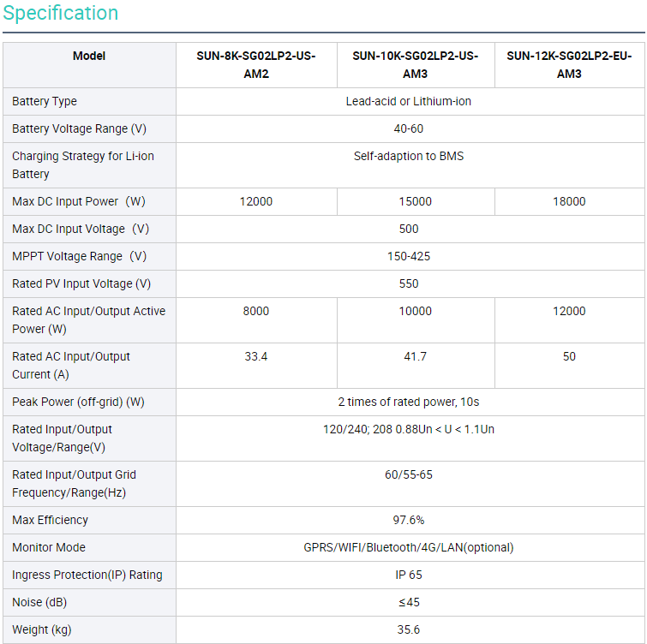Click the Ingress Protection IP 65 value
This screenshot has height=644, width=647.
[409, 575]
